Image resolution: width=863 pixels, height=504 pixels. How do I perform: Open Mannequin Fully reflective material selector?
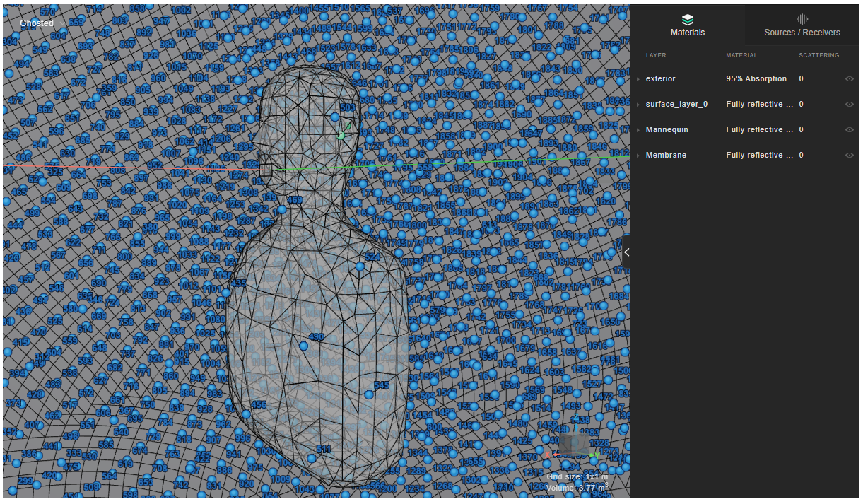(x=758, y=130)
